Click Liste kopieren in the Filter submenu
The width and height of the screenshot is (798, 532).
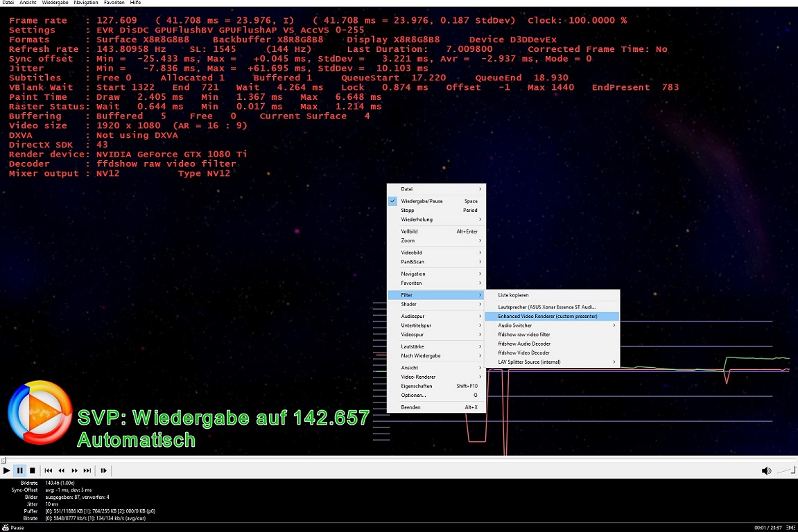click(x=552, y=295)
